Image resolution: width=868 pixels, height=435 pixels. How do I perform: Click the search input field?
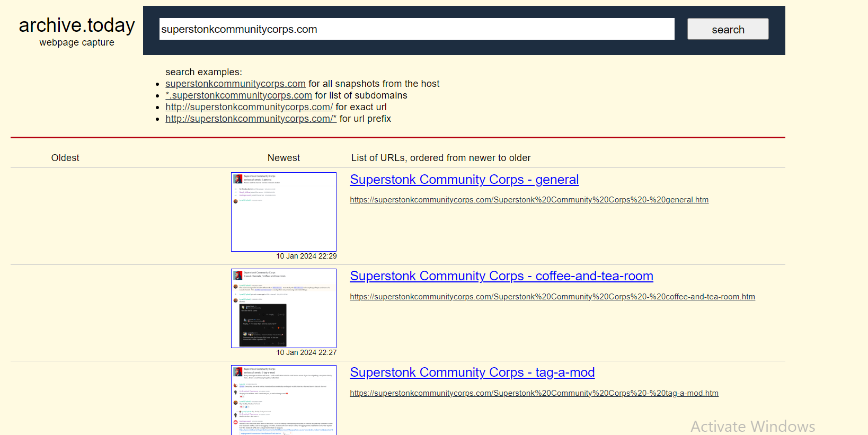coord(417,29)
